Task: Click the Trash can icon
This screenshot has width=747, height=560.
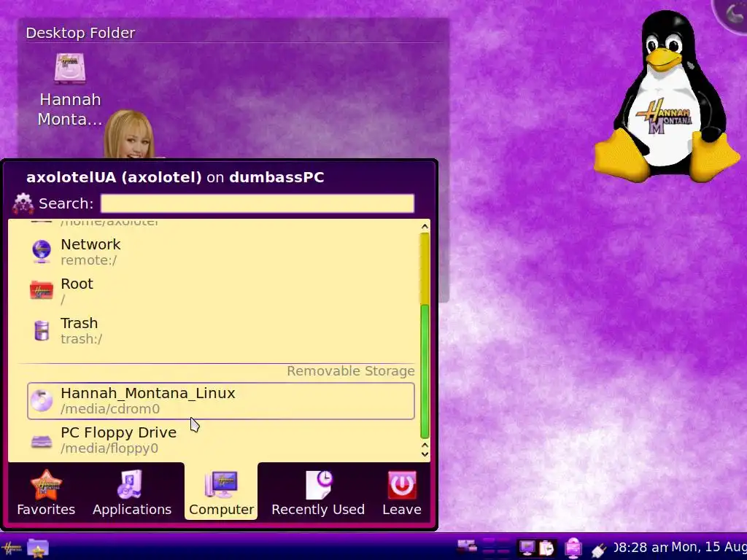Action: tap(42, 330)
